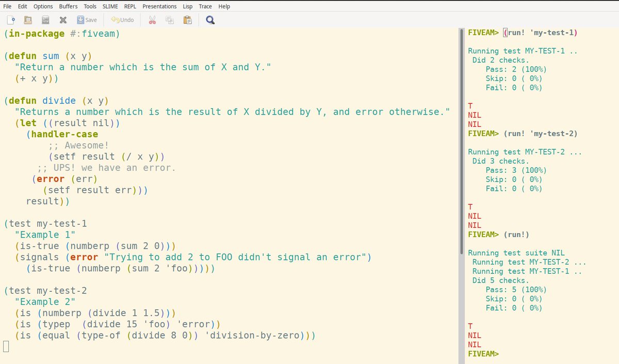Click the Search magnifier icon
The width and height of the screenshot is (619, 364).
click(x=210, y=20)
